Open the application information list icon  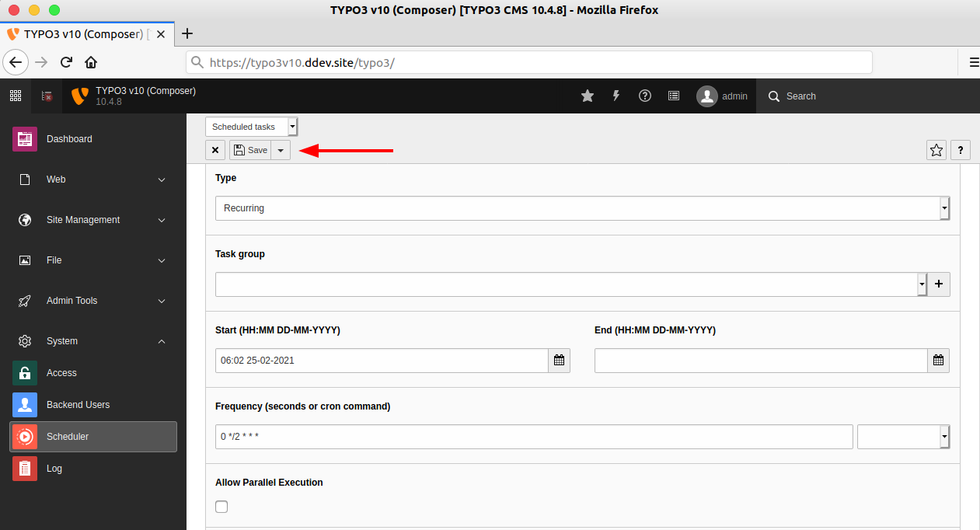point(674,96)
